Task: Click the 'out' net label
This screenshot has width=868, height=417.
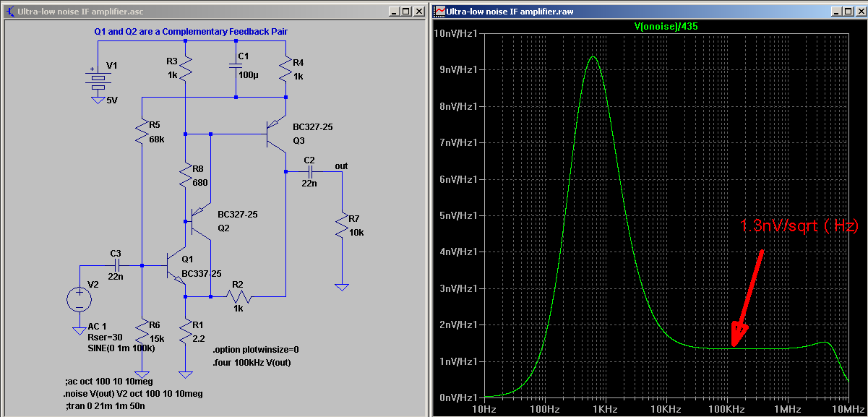Action: pyautogui.click(x=341, y=166)
